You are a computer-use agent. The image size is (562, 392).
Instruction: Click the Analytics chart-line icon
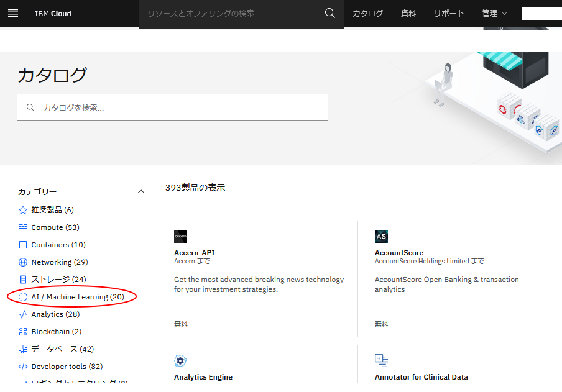(23, 314)
